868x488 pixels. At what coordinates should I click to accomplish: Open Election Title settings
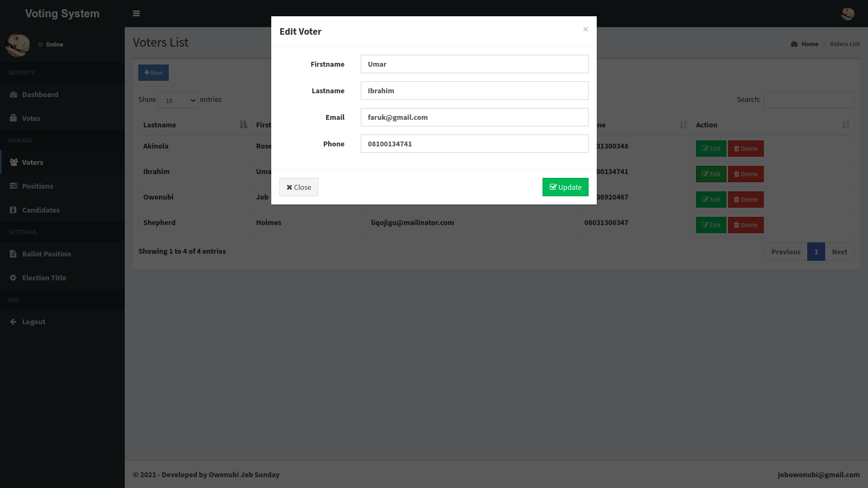62,278
